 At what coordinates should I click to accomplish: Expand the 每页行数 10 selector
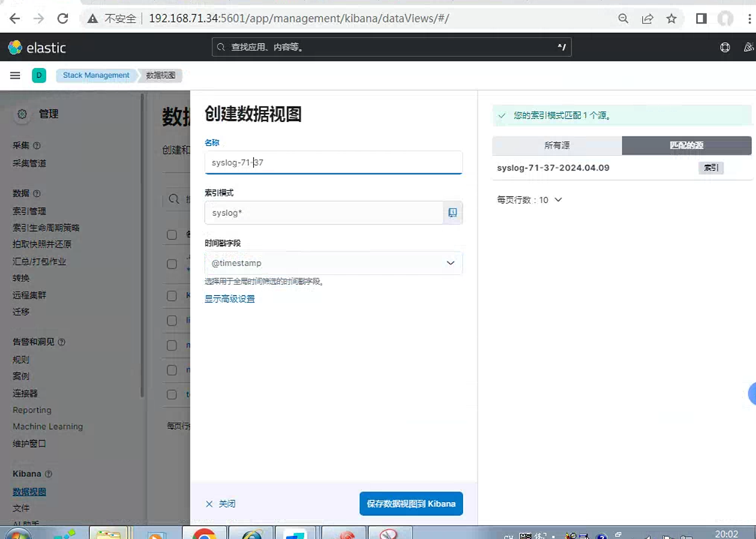[529, 200]
